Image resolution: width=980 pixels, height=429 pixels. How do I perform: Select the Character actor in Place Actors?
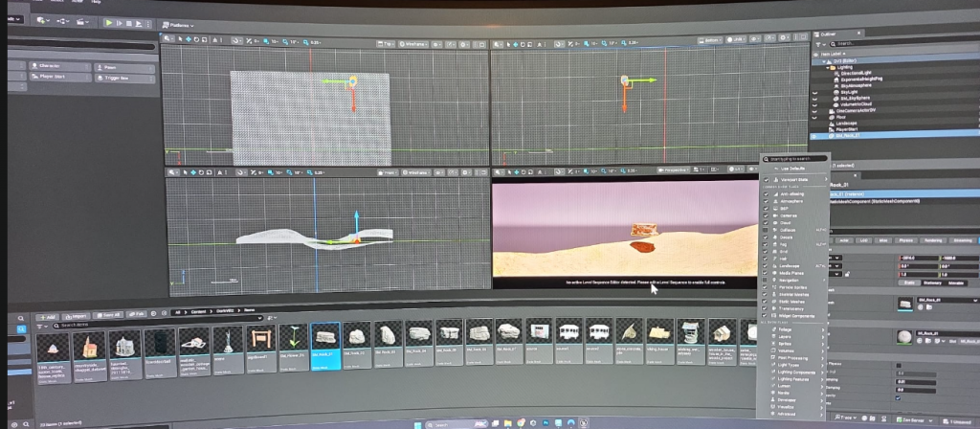50,67
